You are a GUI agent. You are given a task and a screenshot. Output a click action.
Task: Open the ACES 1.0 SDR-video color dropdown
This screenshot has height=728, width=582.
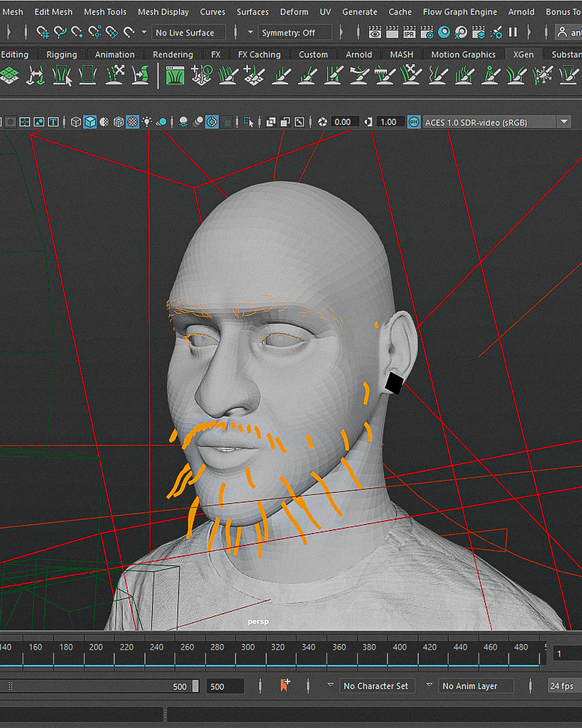pyautogui.click(x=564, y=121)
